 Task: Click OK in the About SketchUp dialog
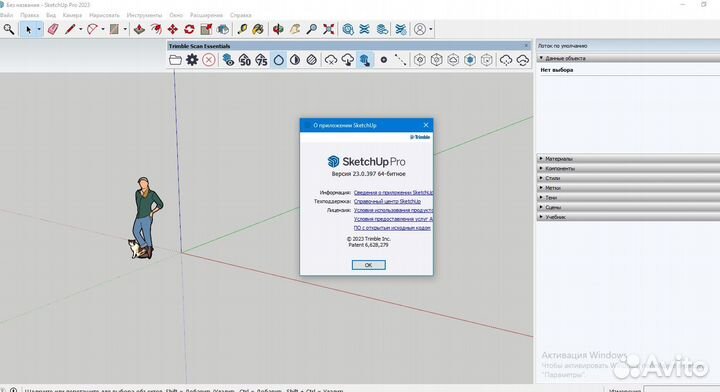(x=368, y=265)
